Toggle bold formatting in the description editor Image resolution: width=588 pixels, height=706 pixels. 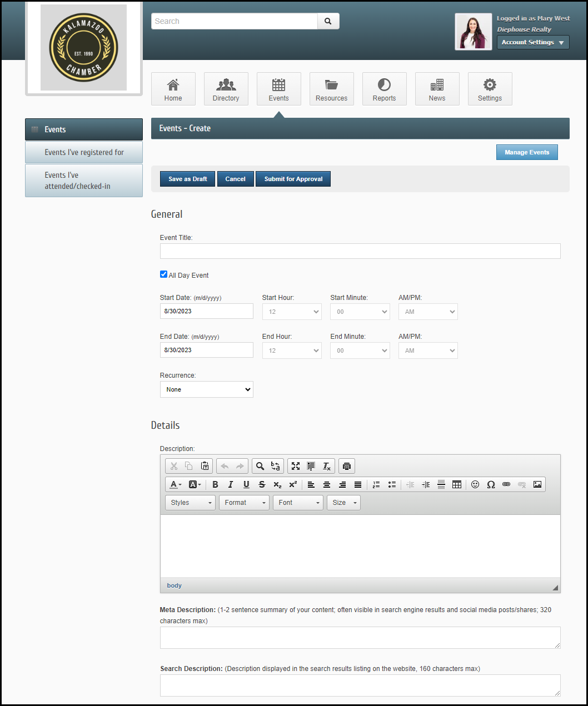[x=215, y=484]
